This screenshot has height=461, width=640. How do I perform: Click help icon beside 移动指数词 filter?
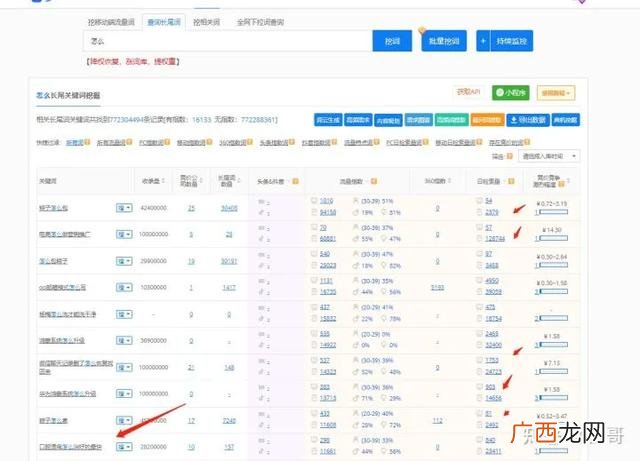point(209,142)
